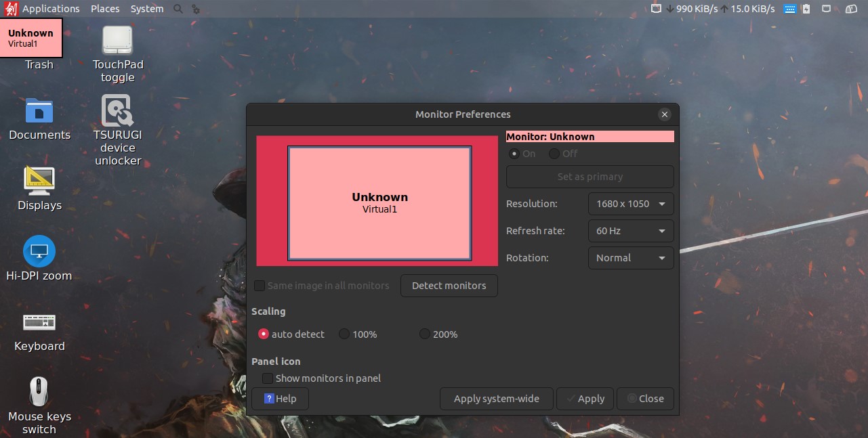Open the Refresh rate dropdown
Viewport: 868px width, 438px height.
631,231
